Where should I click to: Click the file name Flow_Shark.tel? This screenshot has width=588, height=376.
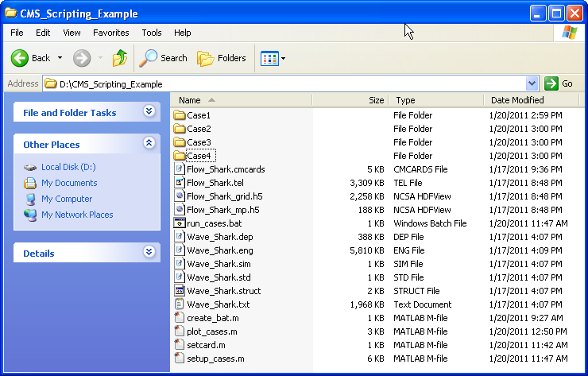click(215, 183)
